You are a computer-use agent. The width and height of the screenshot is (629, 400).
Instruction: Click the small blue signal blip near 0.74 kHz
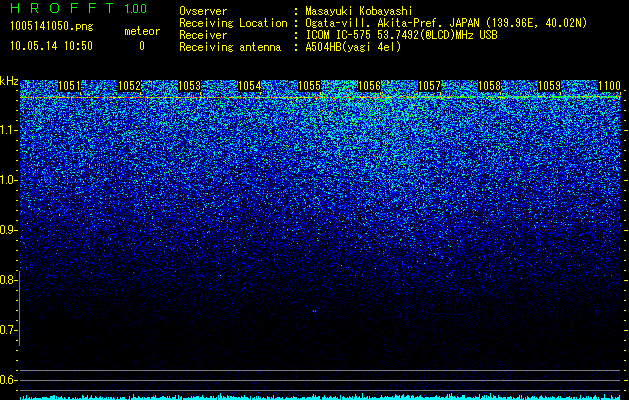coord(314,311)
